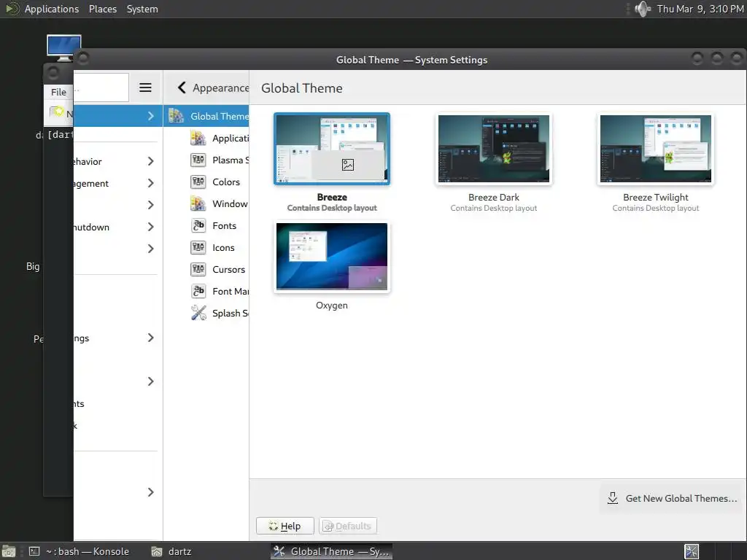The image size is (747, 560).
Task: Click the Colors icon in the sidebar
Action: click(x=198, y=182)
